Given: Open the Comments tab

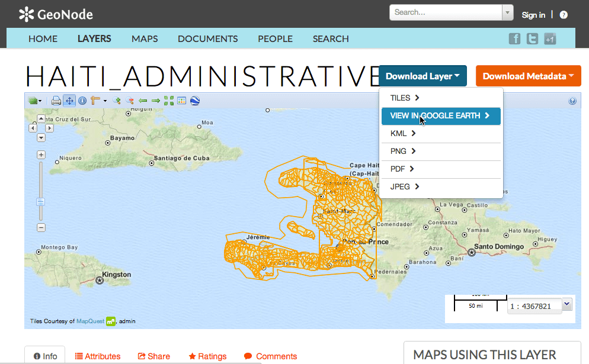Looking at the screenshot, I should click(270, 356).
